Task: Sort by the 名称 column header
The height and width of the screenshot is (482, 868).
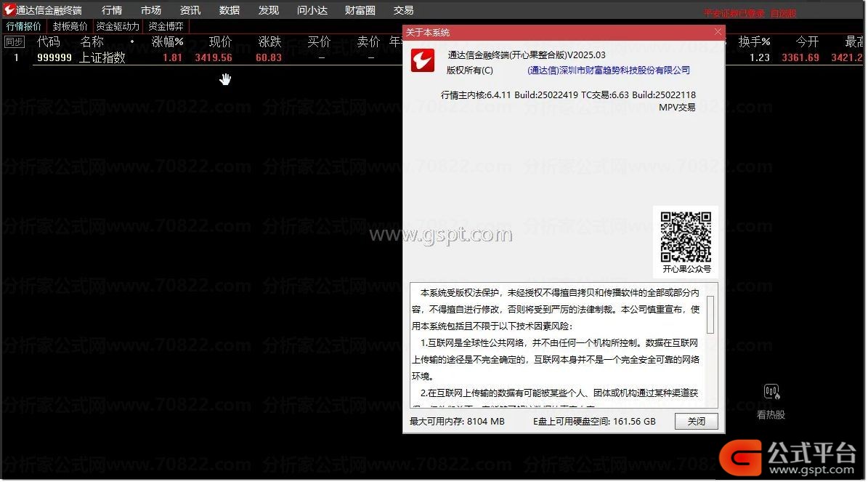Action: tap(92, 41)
